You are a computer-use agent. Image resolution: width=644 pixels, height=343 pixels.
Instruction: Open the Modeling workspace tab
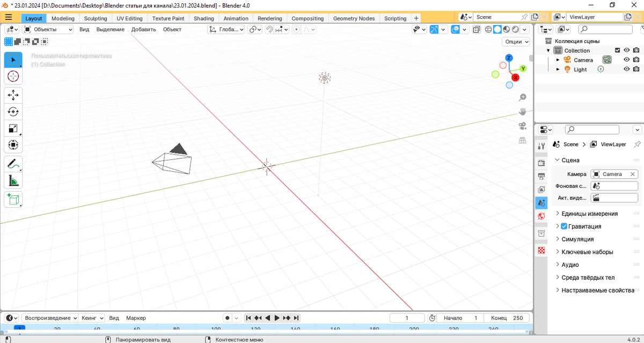[63, 18]
